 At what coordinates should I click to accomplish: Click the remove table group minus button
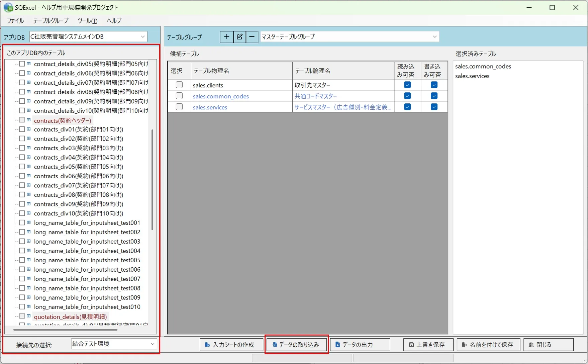click(x=252, y=37)
